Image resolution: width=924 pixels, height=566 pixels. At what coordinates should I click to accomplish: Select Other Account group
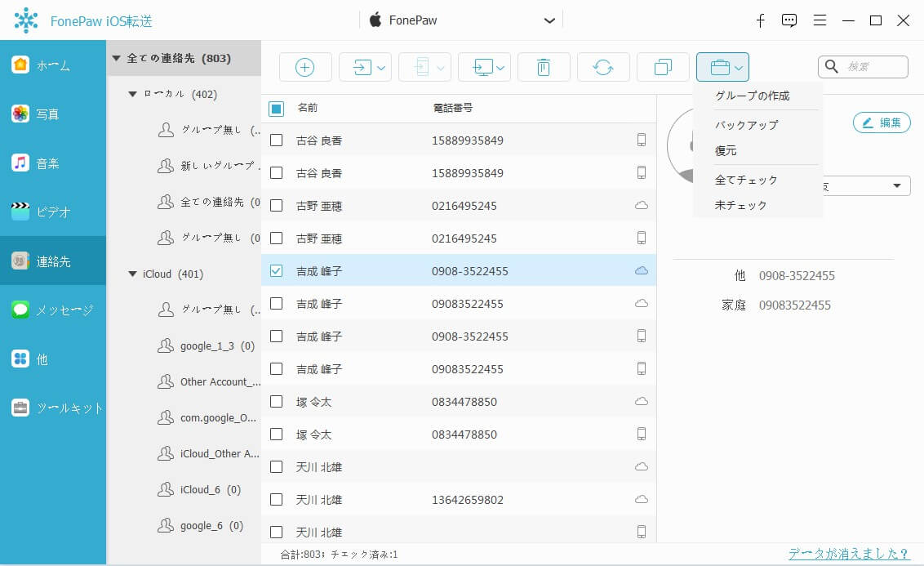pos(209,382)
